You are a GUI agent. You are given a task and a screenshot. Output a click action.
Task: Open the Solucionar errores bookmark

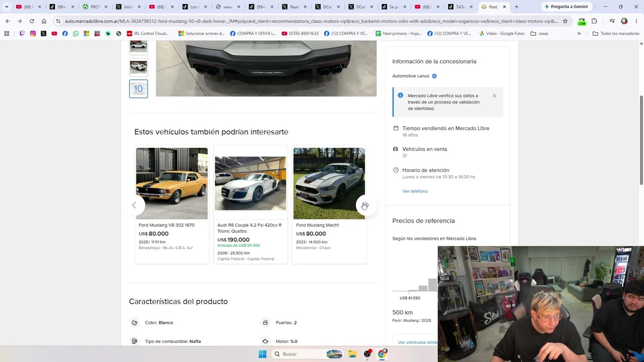click(x=201, y=33)
